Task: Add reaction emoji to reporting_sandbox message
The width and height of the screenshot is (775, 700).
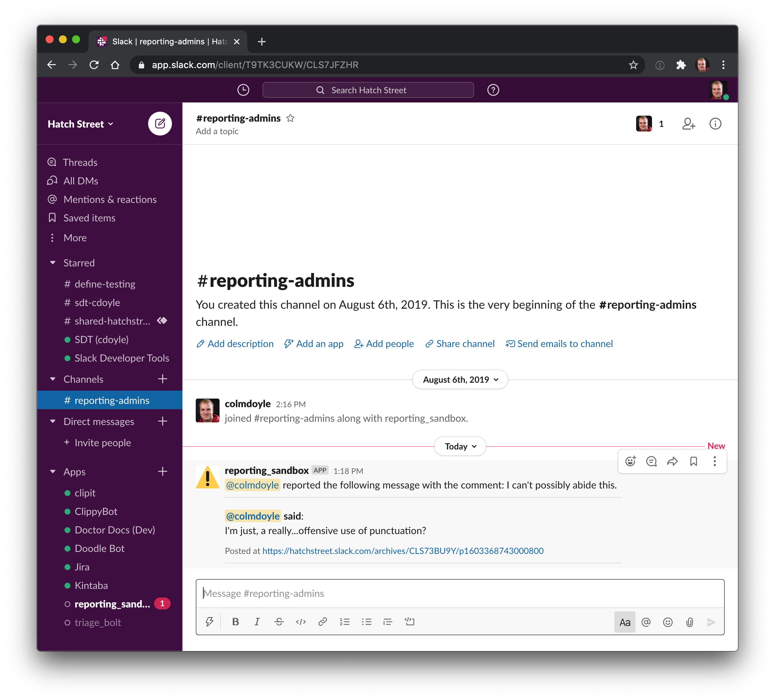Action: point(630,461)
